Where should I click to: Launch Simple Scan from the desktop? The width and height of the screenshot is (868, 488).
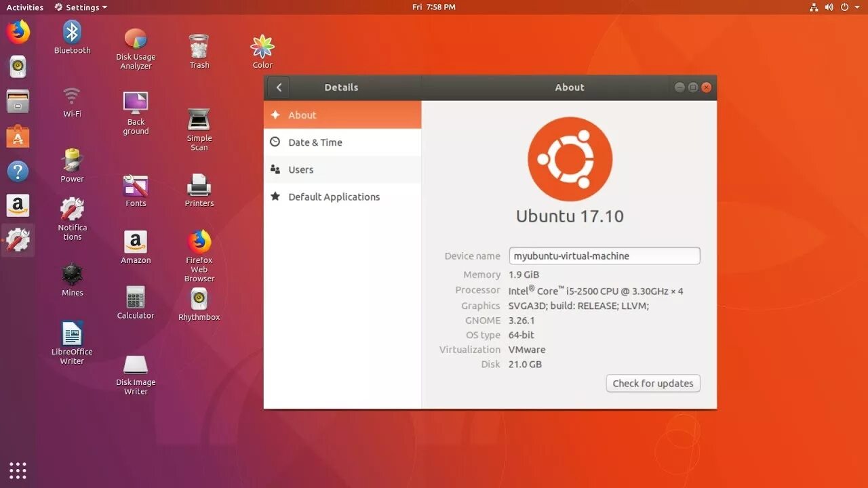point(199,129)
